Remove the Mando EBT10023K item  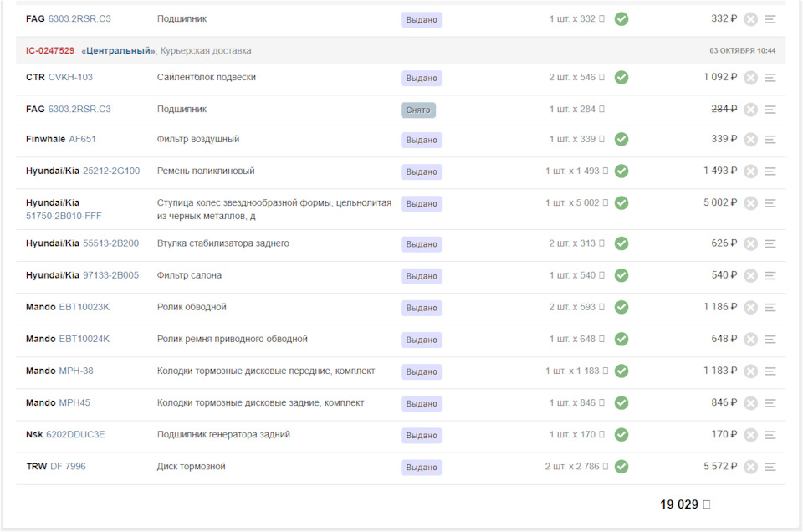click(x=750, y=307)
